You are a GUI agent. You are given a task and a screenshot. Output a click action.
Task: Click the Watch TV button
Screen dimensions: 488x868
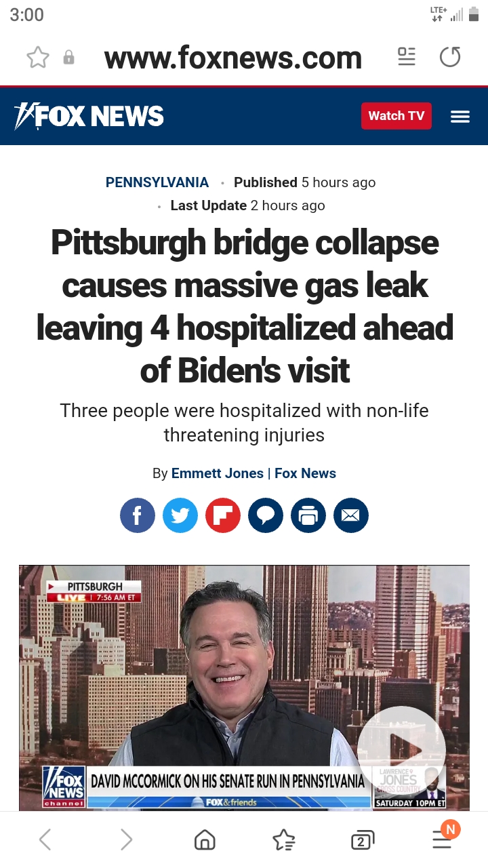[396, 116]
